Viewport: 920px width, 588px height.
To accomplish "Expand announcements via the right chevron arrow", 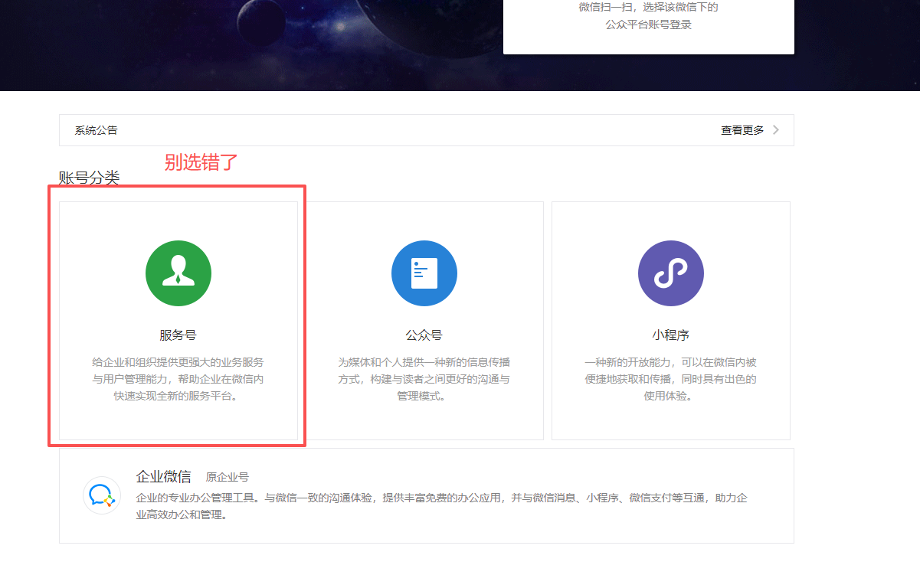I will click(x=776, y=130).
